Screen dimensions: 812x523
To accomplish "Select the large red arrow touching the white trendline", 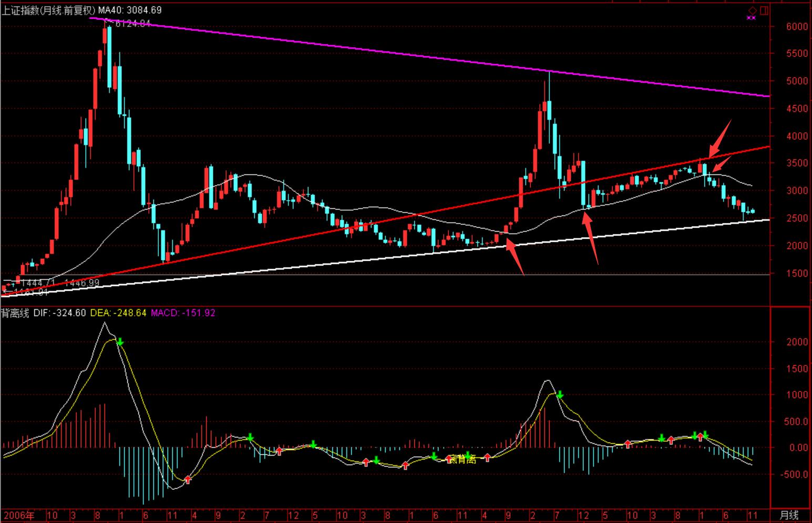I will tap(516, 257).
